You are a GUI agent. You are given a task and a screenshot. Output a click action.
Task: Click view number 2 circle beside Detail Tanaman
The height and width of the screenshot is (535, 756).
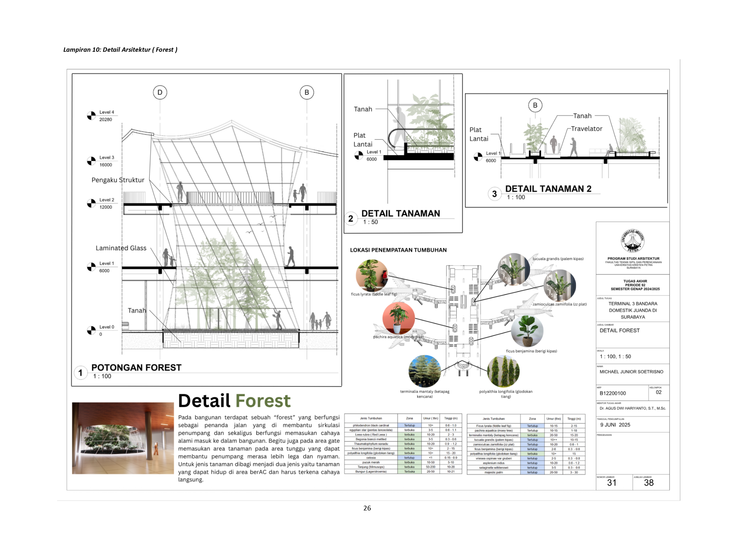tap(351, 218)
